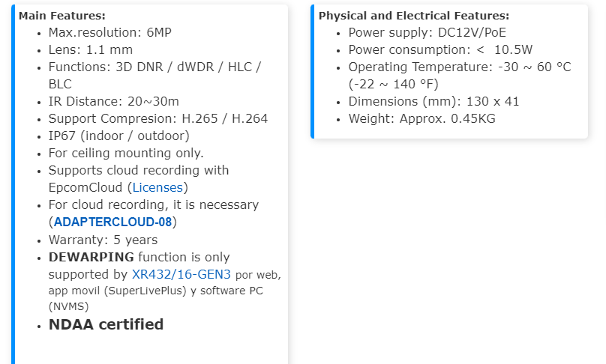Select the Lens 1.1 mm text
Viewport: 606px width, 364px height.
(x=90, y=49)
